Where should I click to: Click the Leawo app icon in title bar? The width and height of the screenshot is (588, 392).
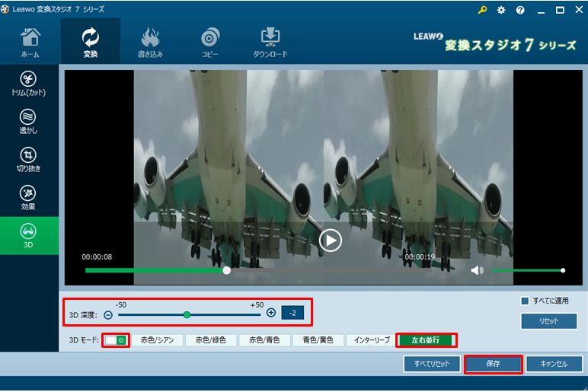[5, 9]
